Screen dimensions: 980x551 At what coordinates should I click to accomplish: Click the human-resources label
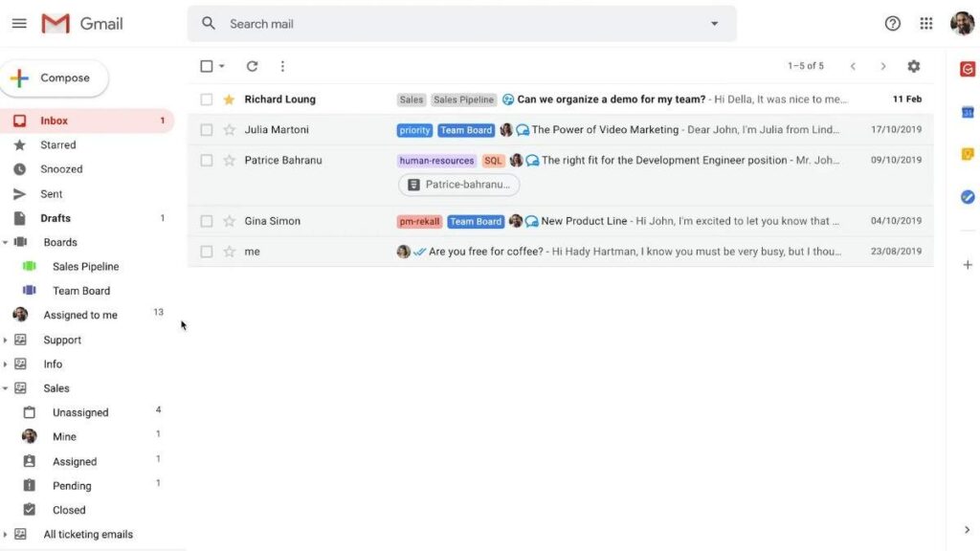pyautogui.click(x=436, y=161)
